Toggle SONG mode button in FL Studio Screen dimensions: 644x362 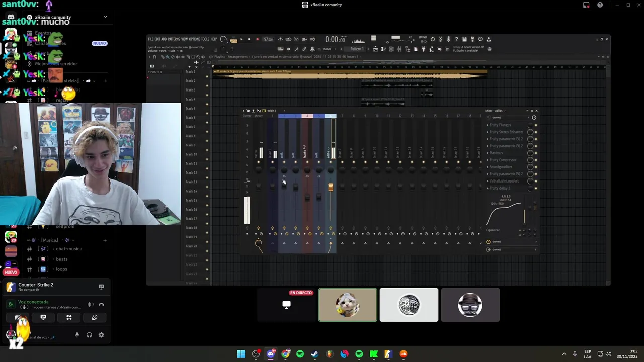233,40
